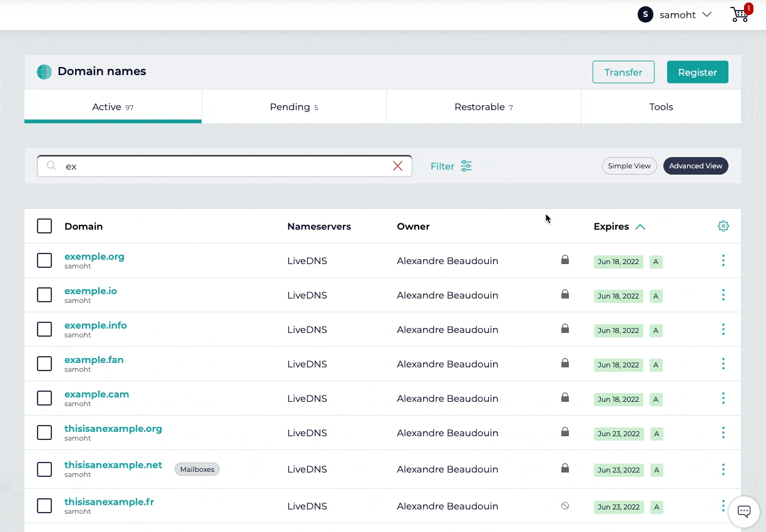Clear the search field with red X
This screenshot has width=766, height=532.
[397, 166]
